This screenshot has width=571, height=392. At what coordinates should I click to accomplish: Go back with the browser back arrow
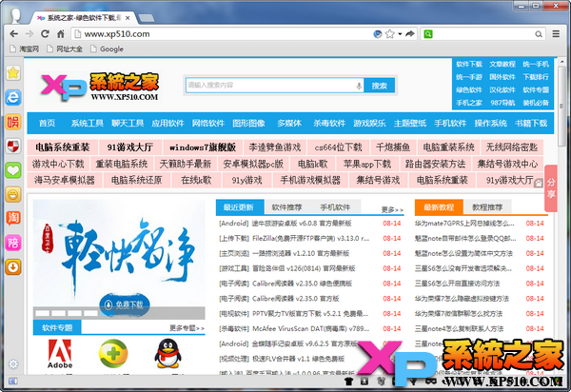coord(14,34)
